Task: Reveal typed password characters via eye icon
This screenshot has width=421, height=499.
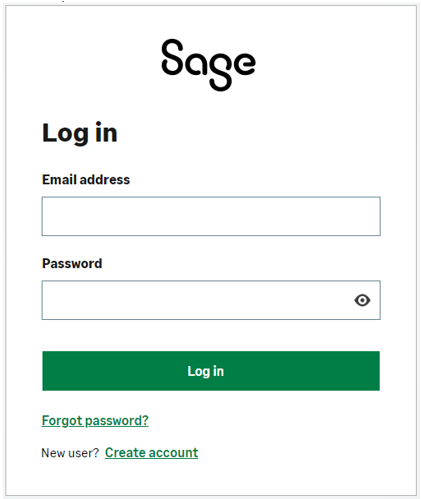Action: point(362,300)
